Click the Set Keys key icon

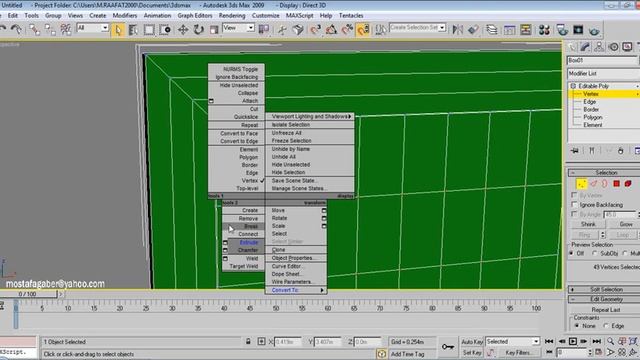click(447, 347)
